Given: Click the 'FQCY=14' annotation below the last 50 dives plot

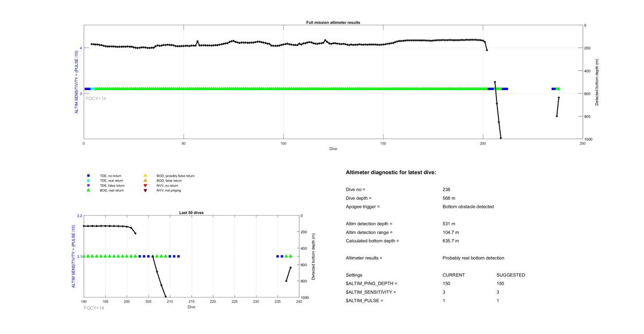Looking at the screenshot, I should click(93, 308).
